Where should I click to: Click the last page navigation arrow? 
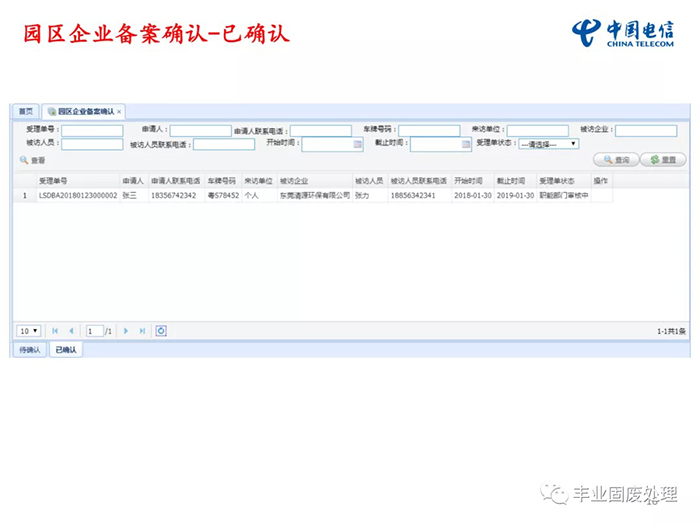[142, 331]
